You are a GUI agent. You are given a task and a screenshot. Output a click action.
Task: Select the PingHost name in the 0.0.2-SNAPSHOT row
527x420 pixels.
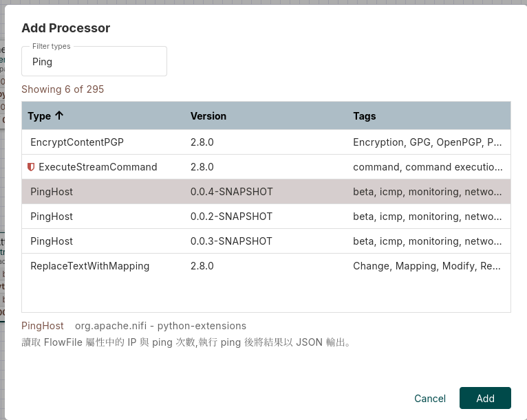coord(52,217)
